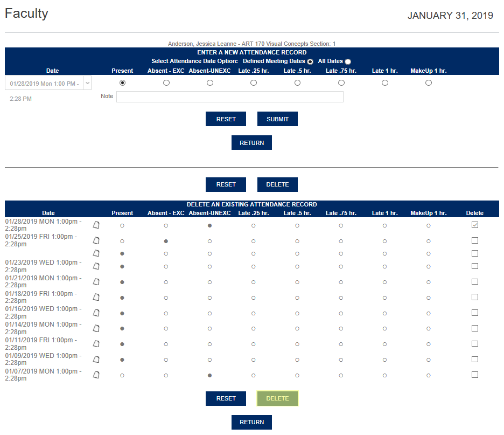
Task: Select Late 1 hr. radio in 01/14/2019 row
Action: 385,328
